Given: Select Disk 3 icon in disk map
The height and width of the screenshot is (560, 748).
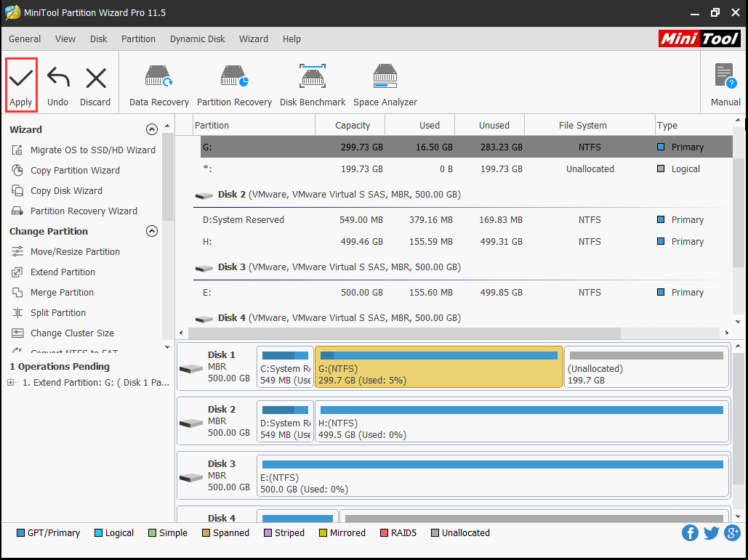Looking at the screenshot, I should pos(190,477).
